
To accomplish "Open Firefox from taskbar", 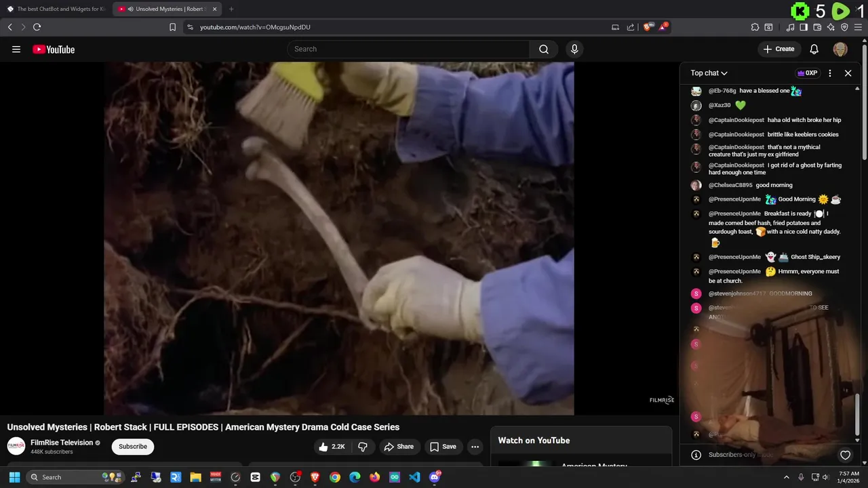I will click(x=375, y=477).
